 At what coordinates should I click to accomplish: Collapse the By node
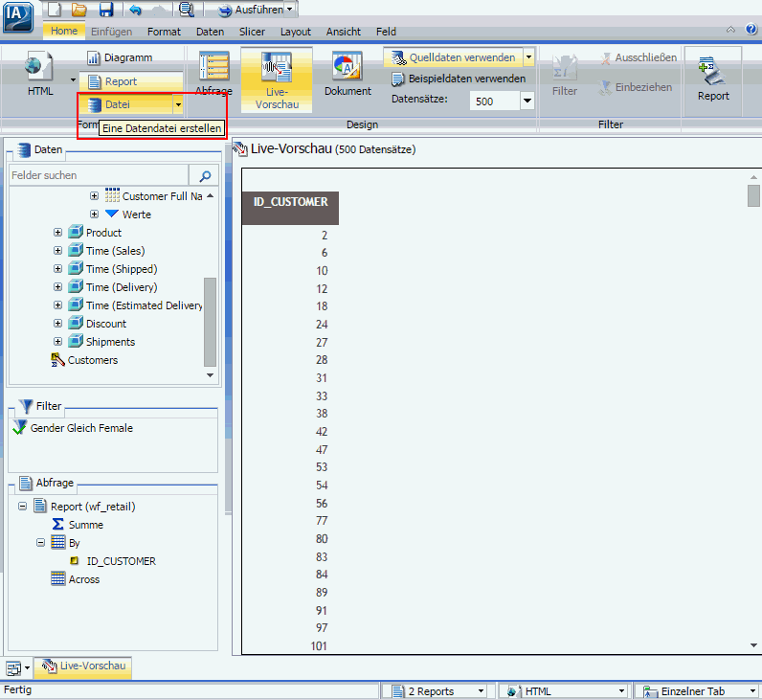pos(40,543)
